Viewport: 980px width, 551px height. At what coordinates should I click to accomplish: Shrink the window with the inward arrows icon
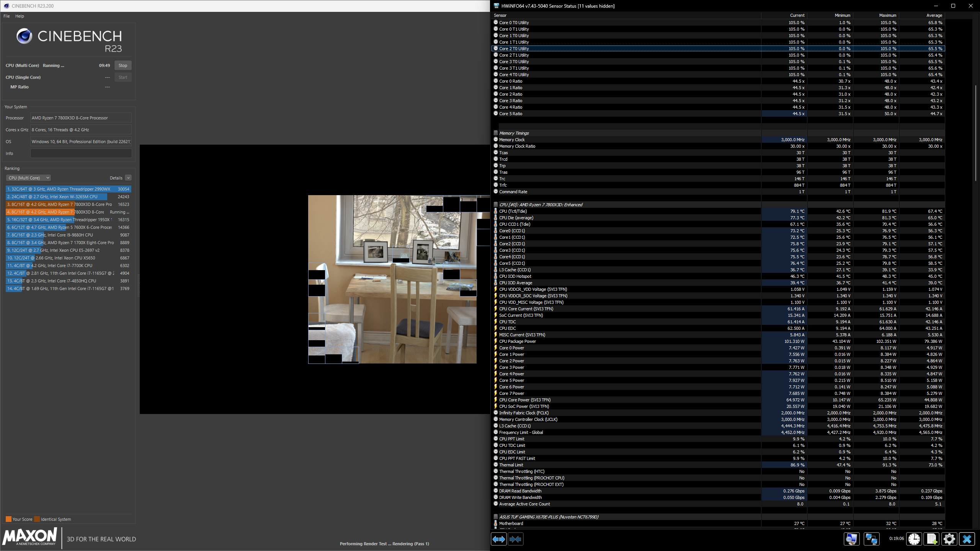coord(516,539)
